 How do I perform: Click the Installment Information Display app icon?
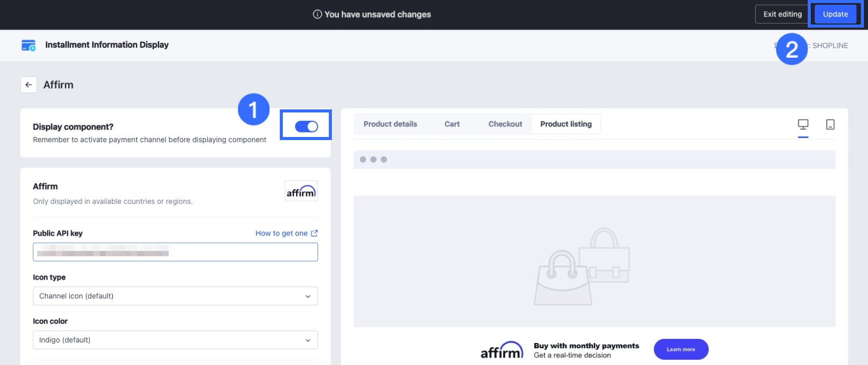pyautogui.click(x=29, y=45)
